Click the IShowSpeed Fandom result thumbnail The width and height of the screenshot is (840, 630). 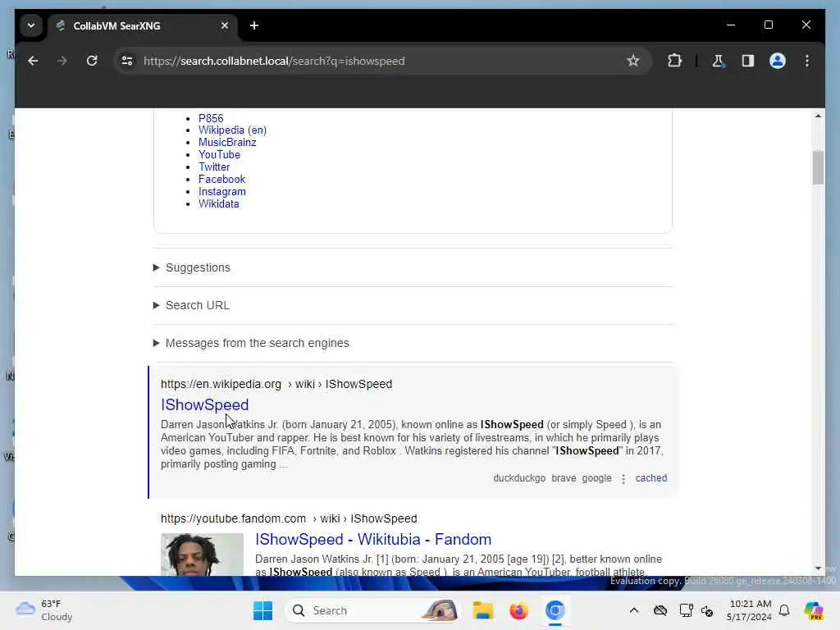coord(202,555)
